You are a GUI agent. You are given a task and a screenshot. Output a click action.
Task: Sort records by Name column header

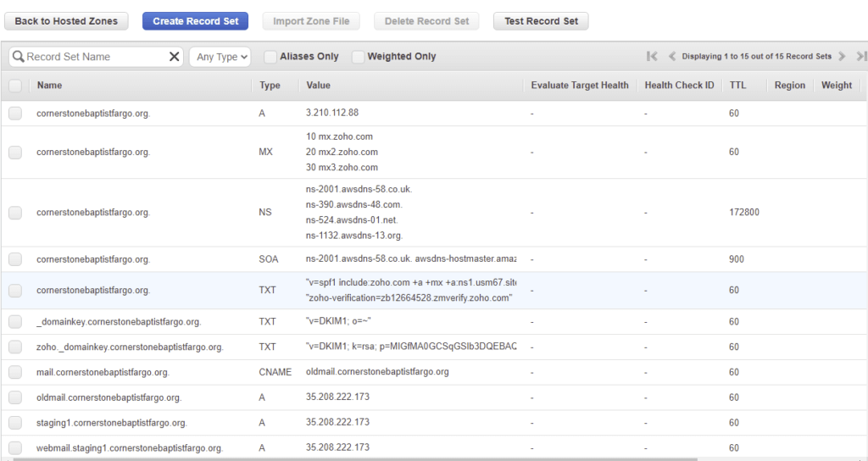point(49,86)
